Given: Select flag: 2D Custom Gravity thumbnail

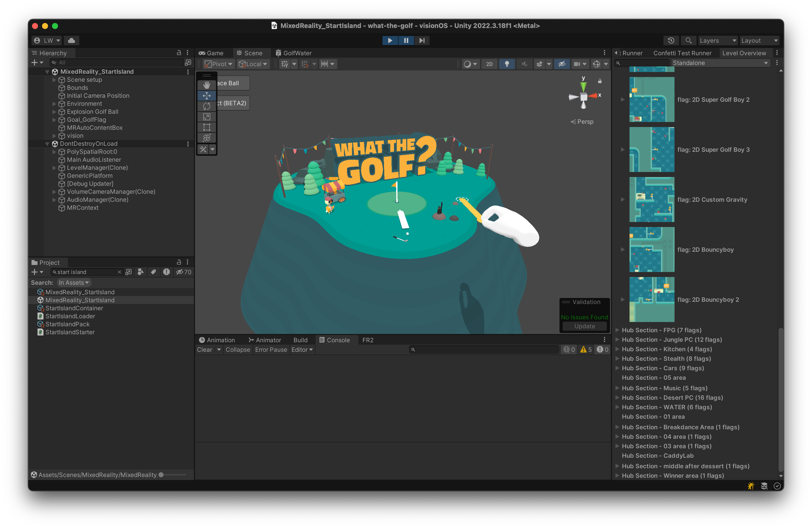Looking at the screenshot, I should point(652,199).
